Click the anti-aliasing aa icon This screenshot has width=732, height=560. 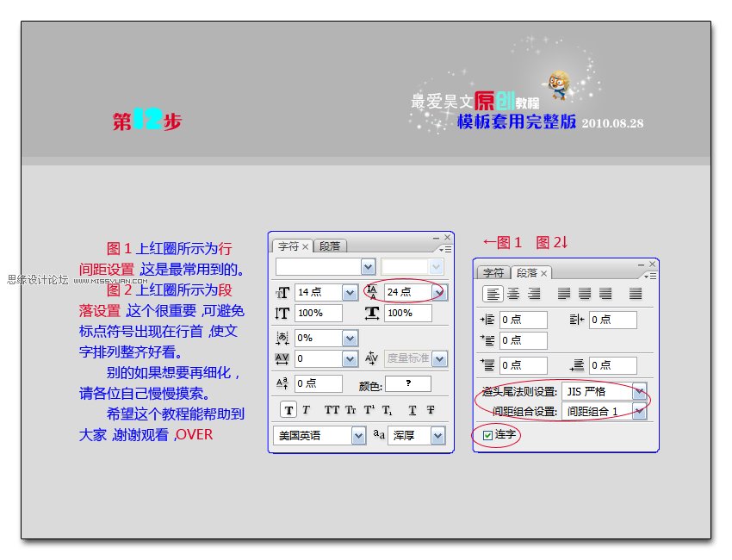pos(379,435)
